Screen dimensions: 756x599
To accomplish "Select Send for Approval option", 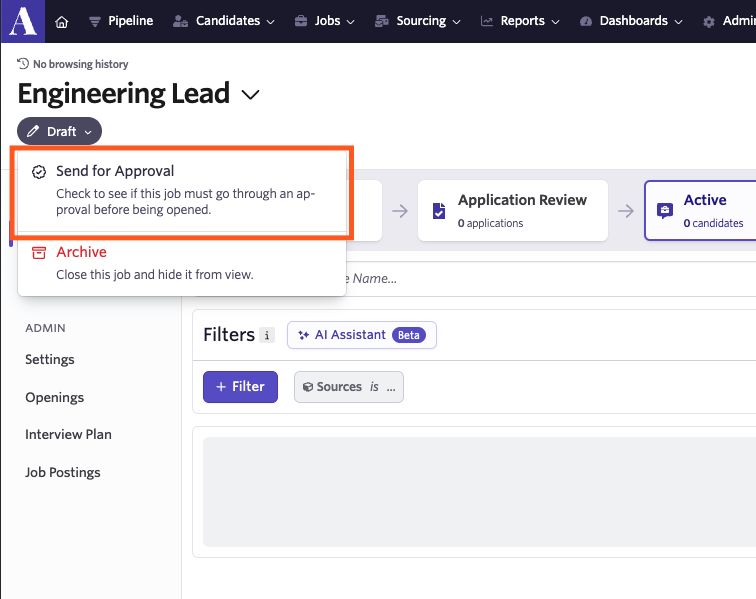I will 182,191.
